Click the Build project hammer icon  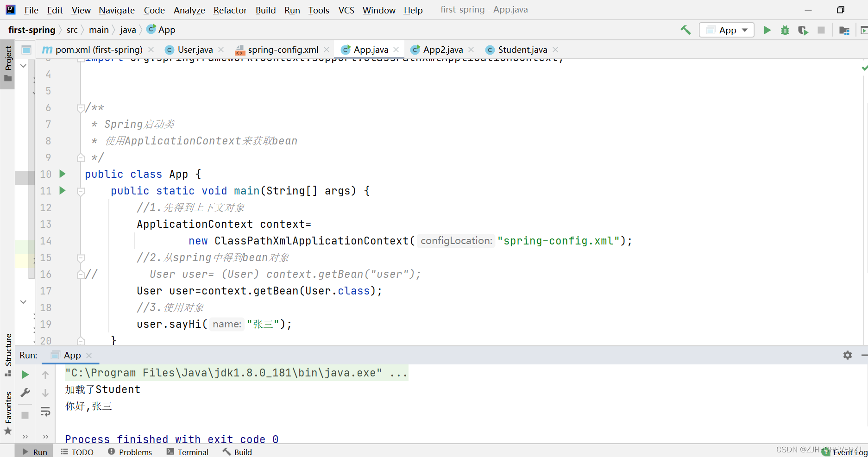[x=685, y=30]
